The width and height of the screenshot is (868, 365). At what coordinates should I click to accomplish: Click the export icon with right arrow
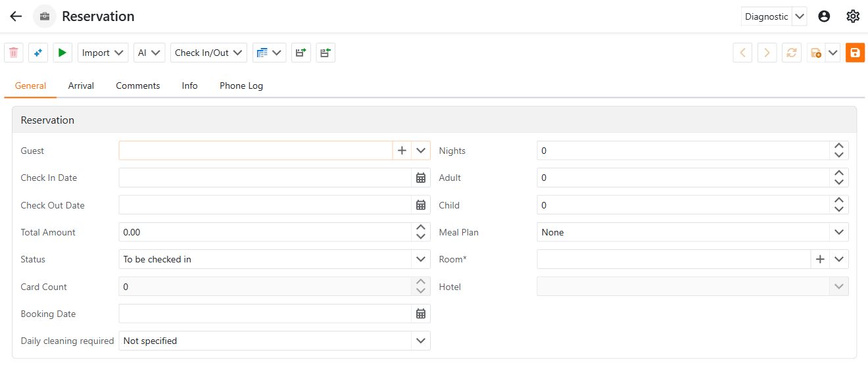(x=301, y=53)
